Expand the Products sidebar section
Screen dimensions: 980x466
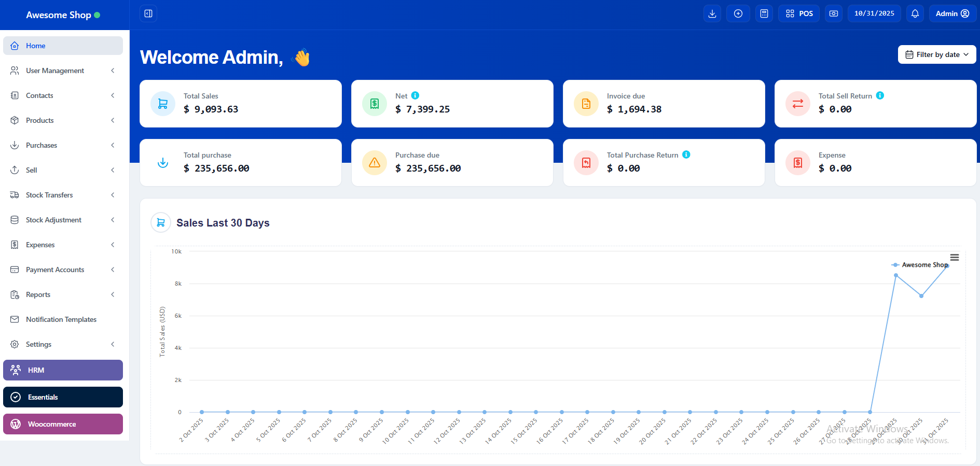click(63, 120)
